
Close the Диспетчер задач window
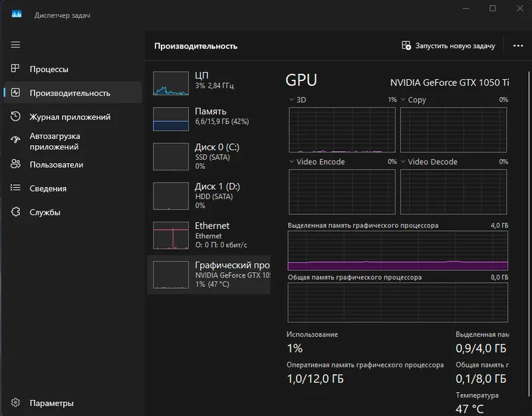click(520, 8)
